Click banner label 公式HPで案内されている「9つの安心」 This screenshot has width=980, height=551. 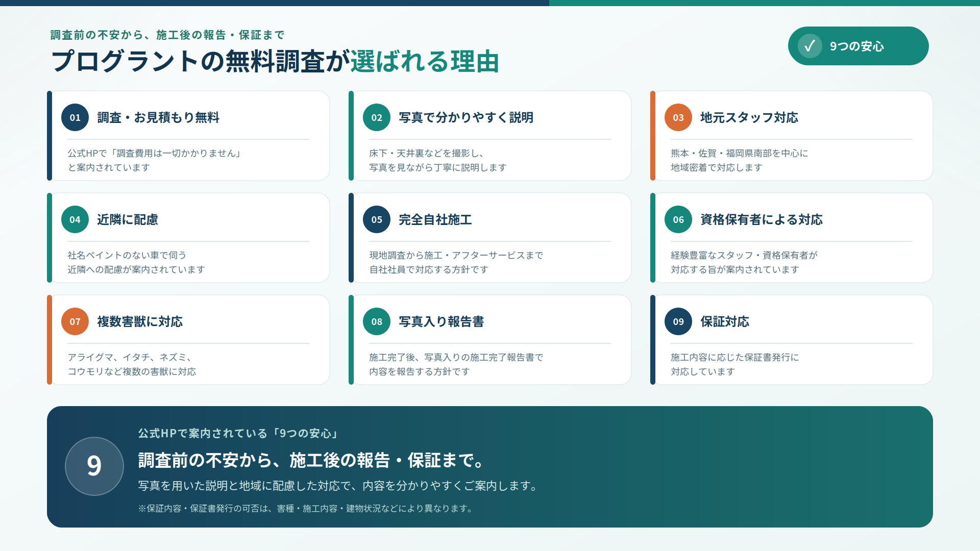[x=239, y=433]
